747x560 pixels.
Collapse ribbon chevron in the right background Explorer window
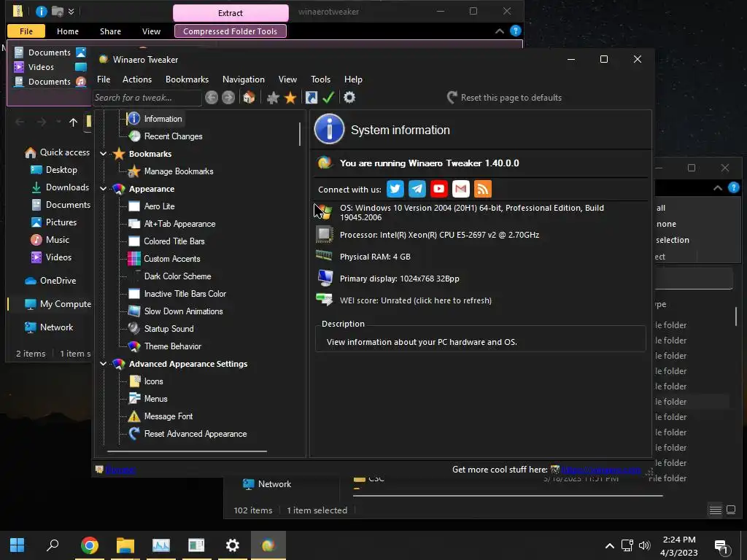(718, 188)
